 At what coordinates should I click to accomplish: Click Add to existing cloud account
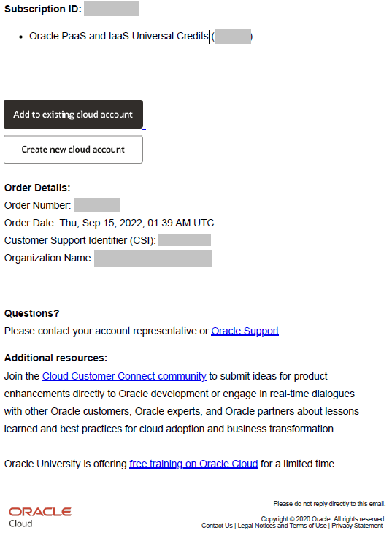click(x=73, y=114)
